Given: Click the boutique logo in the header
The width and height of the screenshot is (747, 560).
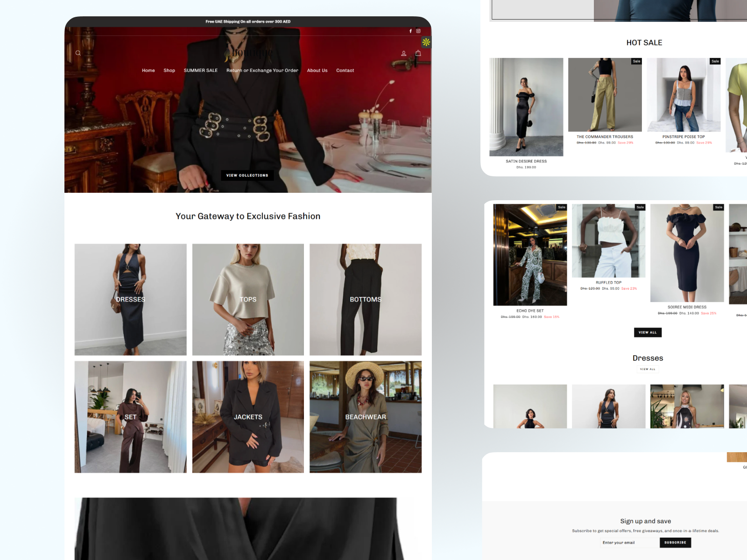Looking at the screenshot, I should coord(248,53).
